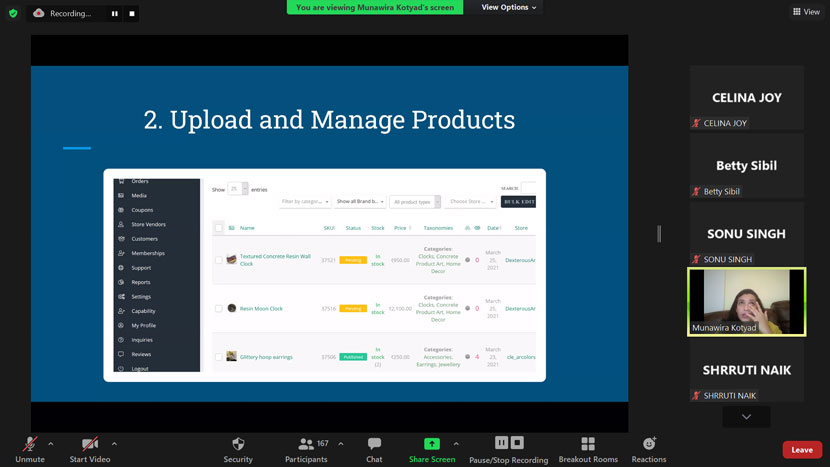
Task: Select Munawira Kotyad video thumbnail
Action: click(x=746, y=302)
